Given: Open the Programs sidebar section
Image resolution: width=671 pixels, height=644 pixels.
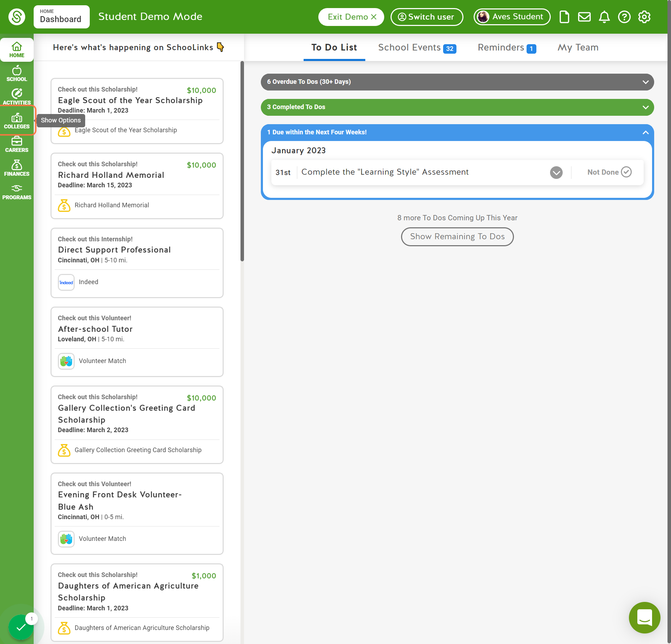Looking at the screenshot, I should pyautogui.click(x=17, y=192).
